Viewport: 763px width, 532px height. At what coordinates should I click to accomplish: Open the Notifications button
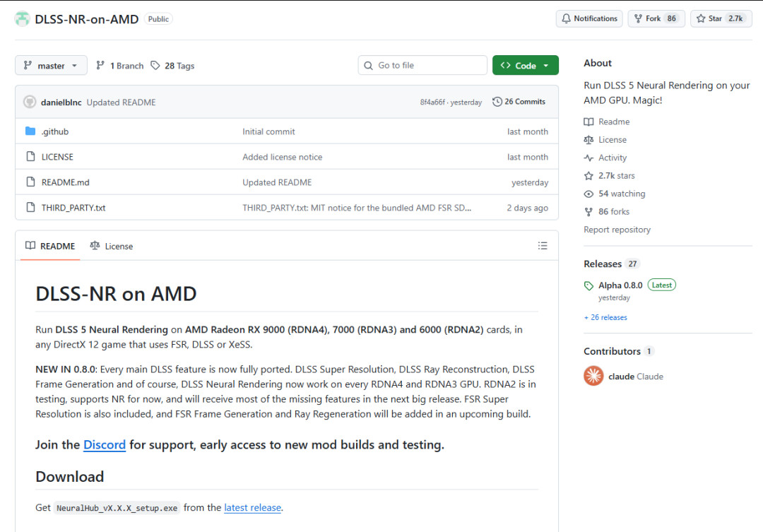(589, 18)
